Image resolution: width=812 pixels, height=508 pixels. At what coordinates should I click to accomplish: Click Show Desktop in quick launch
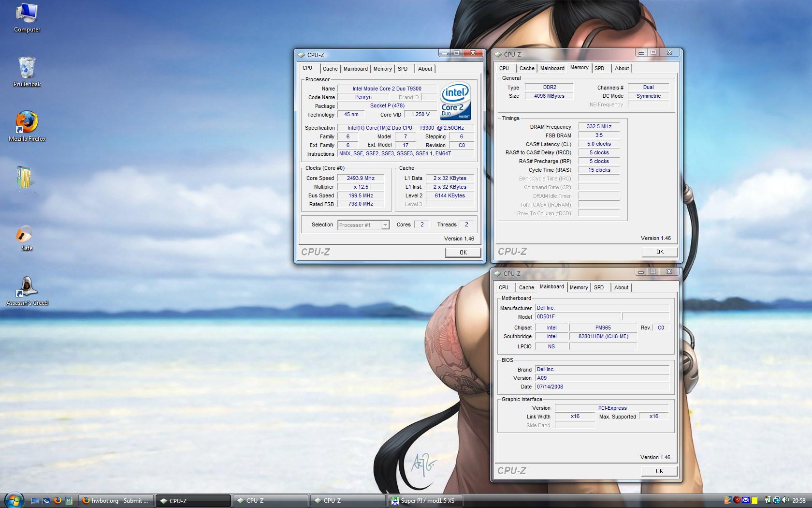[x=35, y=501]
